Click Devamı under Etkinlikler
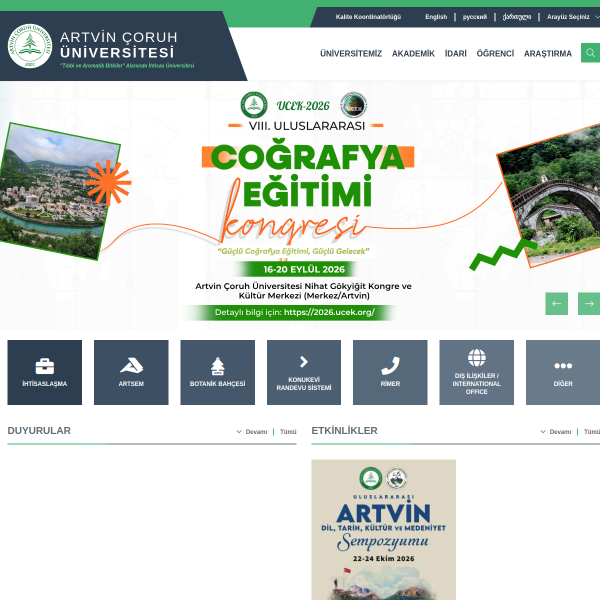The width and height of the screenshot is (600, 600). click(x=556, y=432)
